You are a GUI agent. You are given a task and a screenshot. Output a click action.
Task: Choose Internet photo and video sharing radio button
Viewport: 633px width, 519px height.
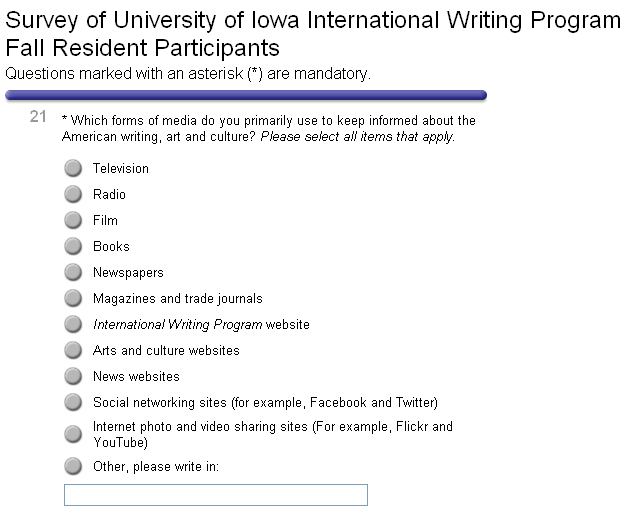click(x=73, y=434)
